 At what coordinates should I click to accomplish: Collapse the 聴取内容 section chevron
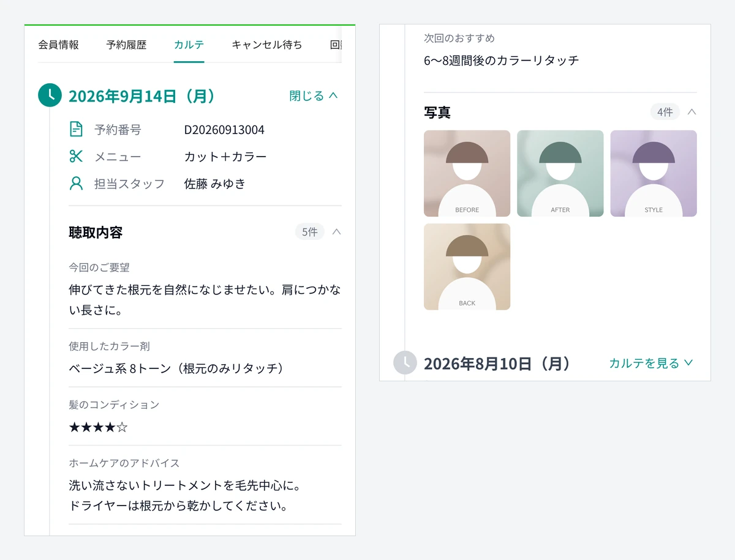336,232
